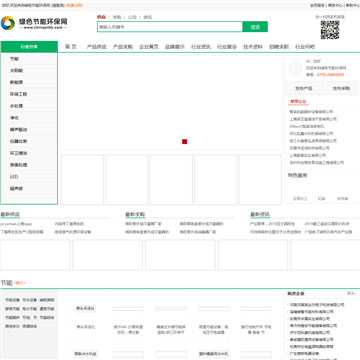Click the orange 免费注册 link at top
The image size is (360, 360).
tap(74, 5)
